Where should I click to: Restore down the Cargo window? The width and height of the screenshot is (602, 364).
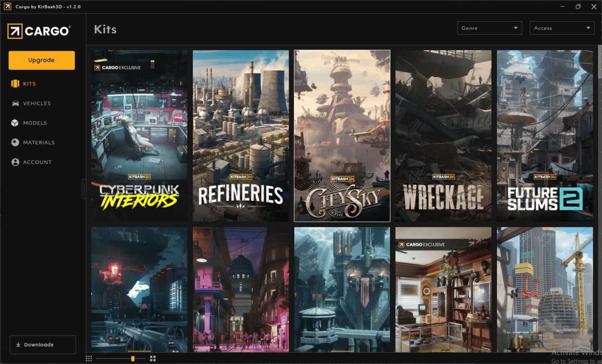coord(578,7)
